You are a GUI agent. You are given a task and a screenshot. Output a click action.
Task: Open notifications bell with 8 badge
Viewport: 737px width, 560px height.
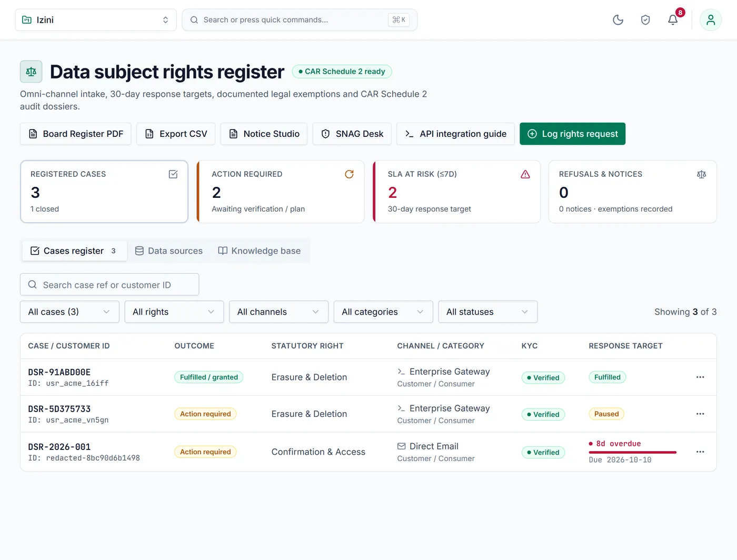click(x=673, y=20)
